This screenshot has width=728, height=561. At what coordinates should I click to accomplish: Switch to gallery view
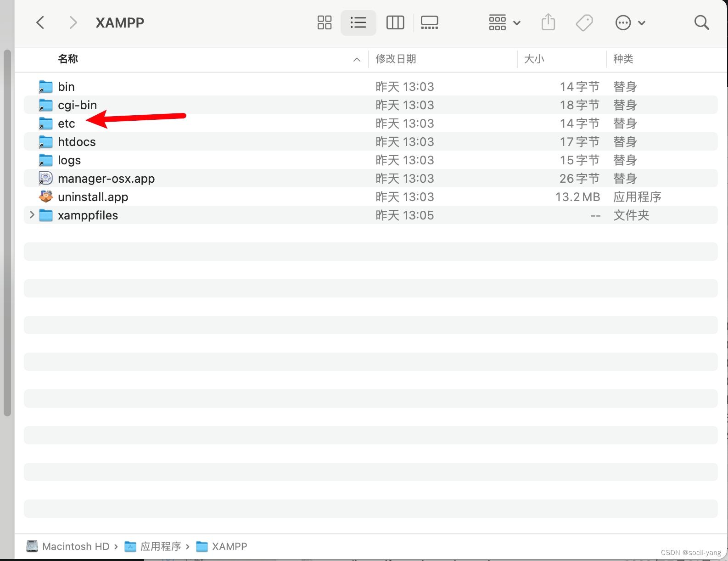pos(430,22)
